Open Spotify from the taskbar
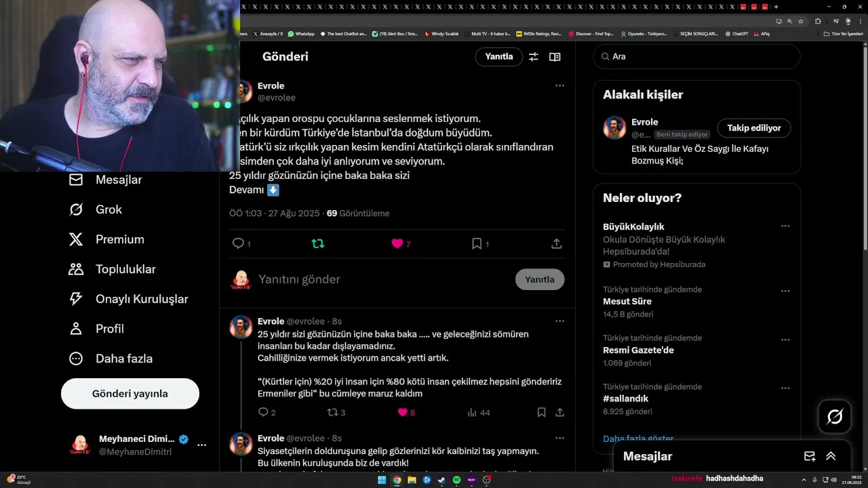Viewport: 868px width, 488px height. pyautogui.click(x=456, y=480)
